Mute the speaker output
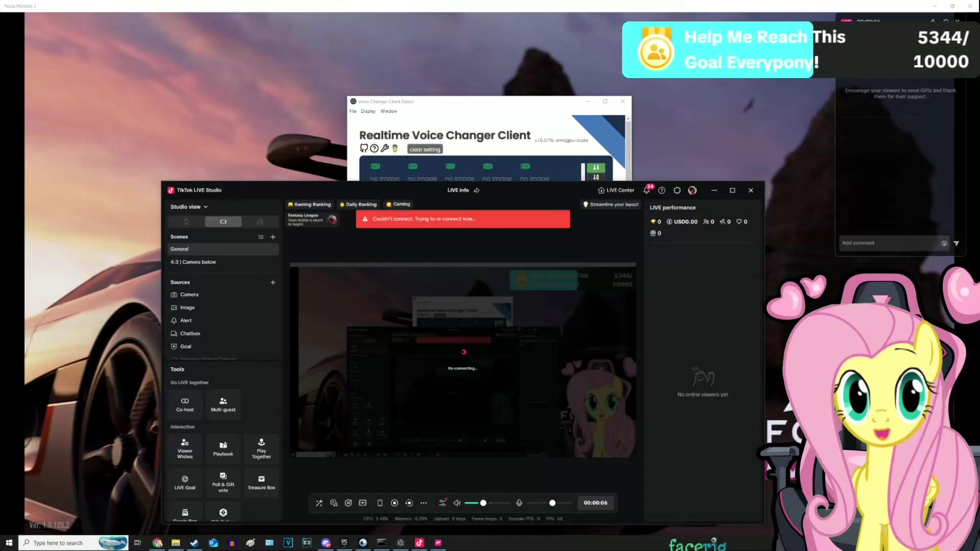Screen dimensions: 980x551 pos(457,503)
